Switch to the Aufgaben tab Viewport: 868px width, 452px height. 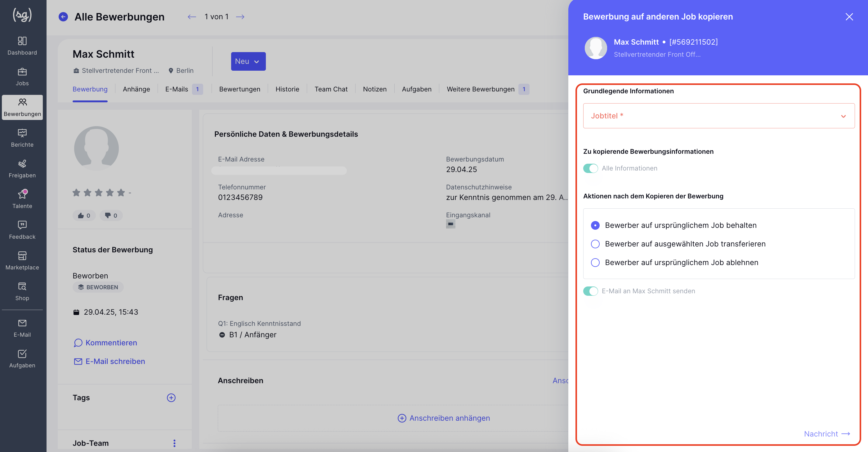[417, 89]
